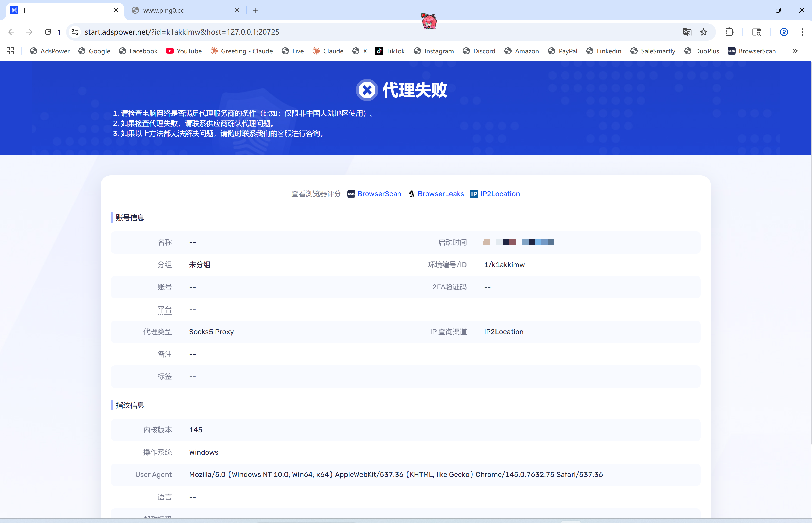
Task: Click the side panel search icon
Action: 756,32
